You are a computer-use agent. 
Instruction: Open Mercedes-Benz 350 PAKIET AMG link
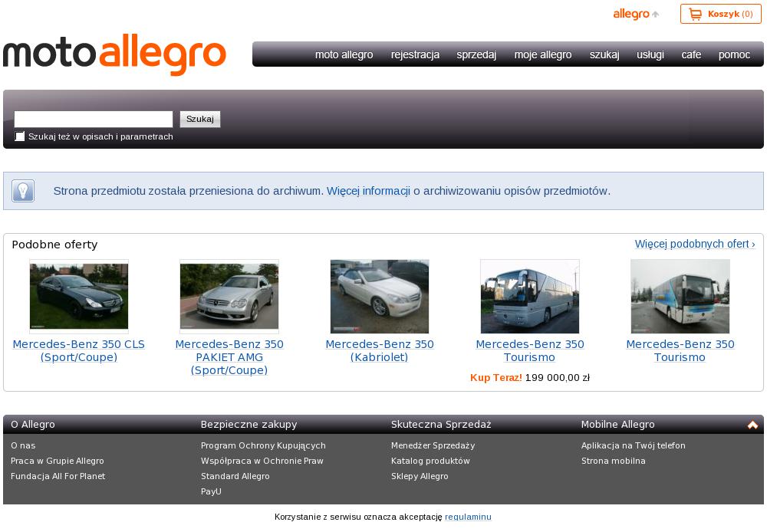[229, 357]
